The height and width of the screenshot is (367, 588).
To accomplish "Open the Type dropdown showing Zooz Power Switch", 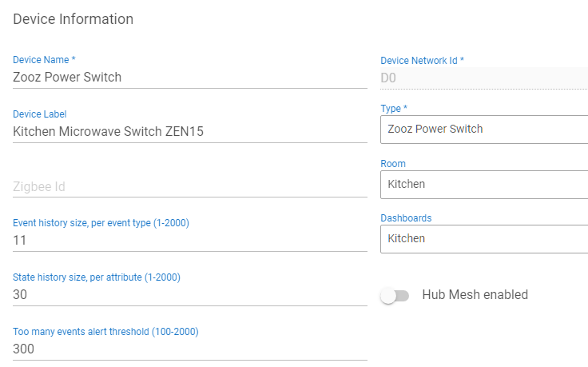I will [x=483, y=129].
